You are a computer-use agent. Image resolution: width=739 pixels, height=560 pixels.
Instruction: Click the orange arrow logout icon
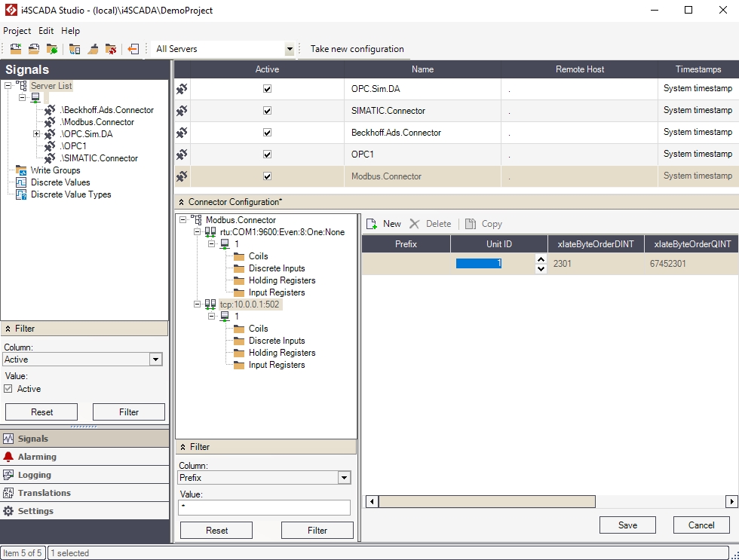(133, 49)
